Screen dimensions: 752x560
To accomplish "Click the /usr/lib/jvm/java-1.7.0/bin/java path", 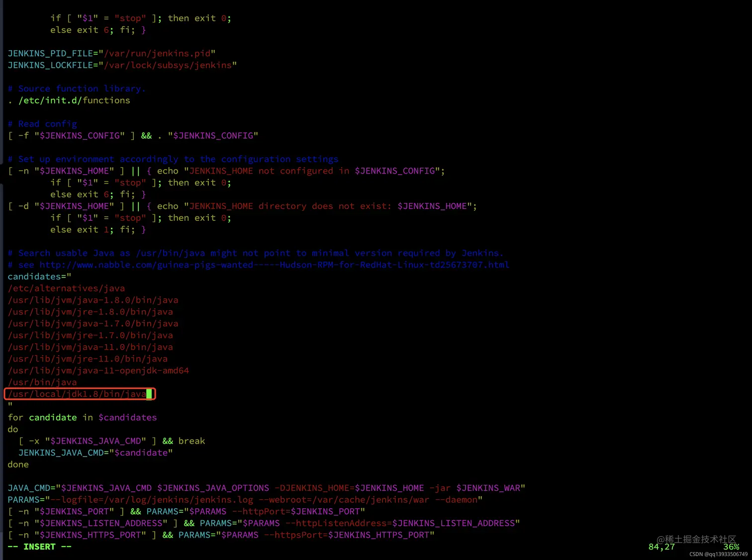I will [x=93, y=324].
